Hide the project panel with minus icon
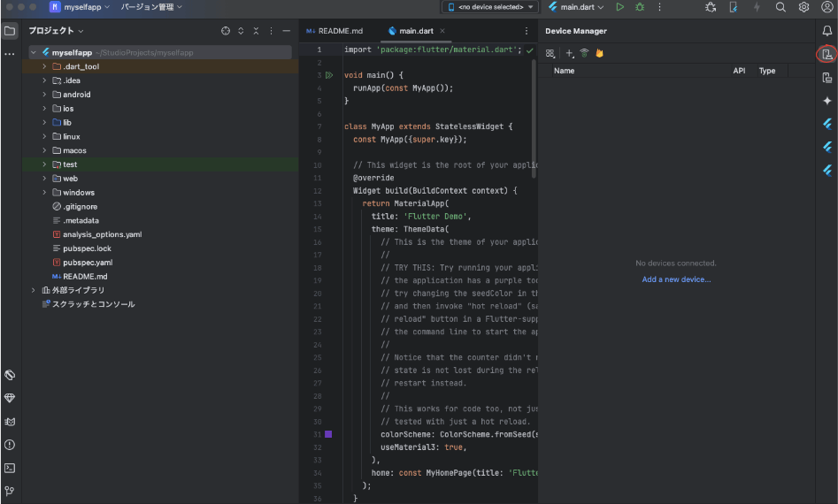 click(x=287, y=31)
